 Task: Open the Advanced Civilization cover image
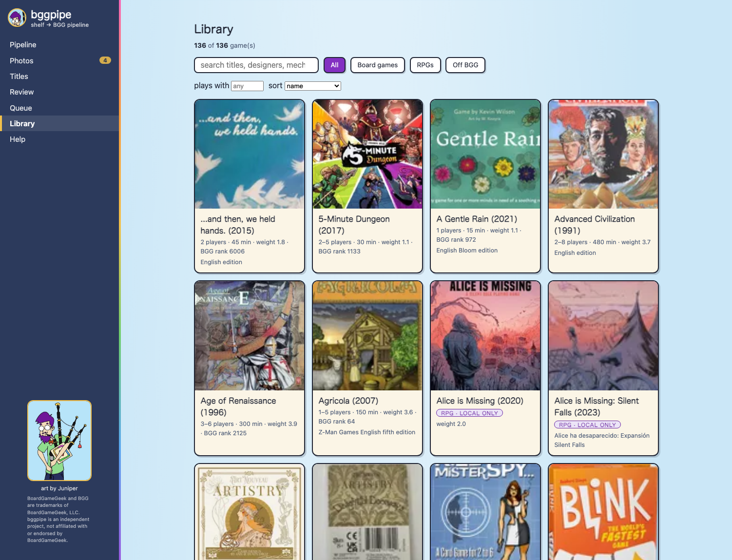pos(603,154)
